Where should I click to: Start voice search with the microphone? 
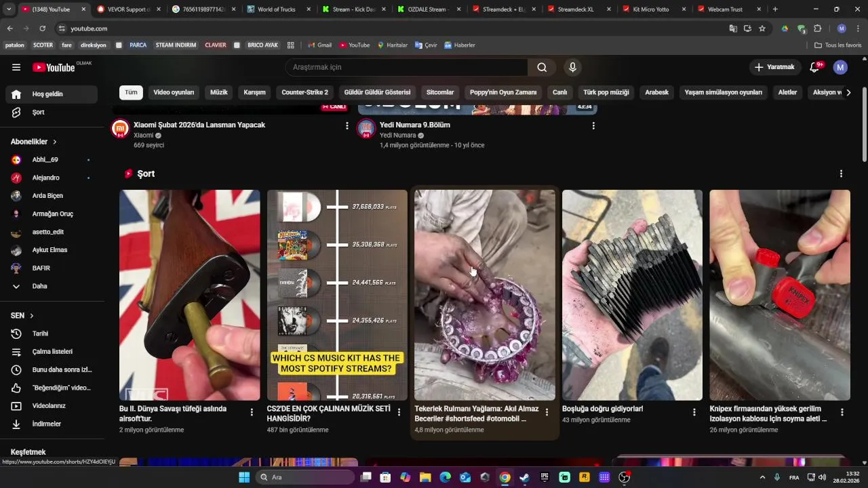[572, 67]
